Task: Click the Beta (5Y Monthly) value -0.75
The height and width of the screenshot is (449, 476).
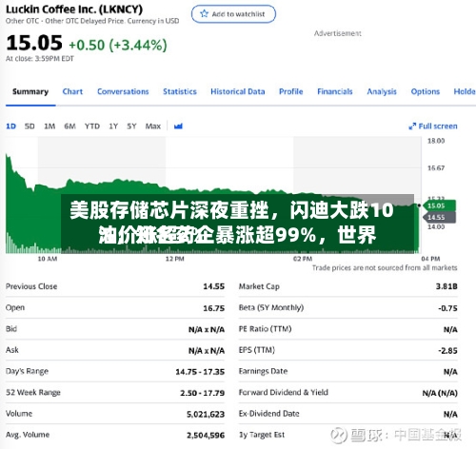Action: click(x=447, y=308)
